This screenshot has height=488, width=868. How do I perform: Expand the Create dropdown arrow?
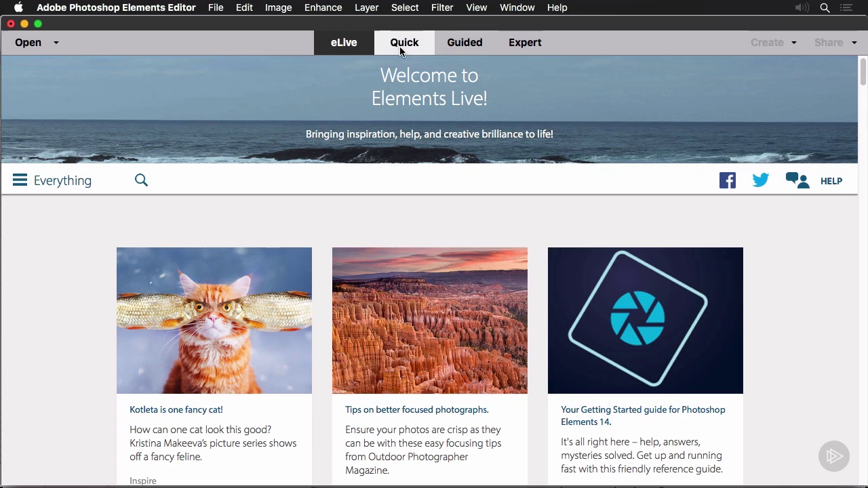click(x=794, y=43)
